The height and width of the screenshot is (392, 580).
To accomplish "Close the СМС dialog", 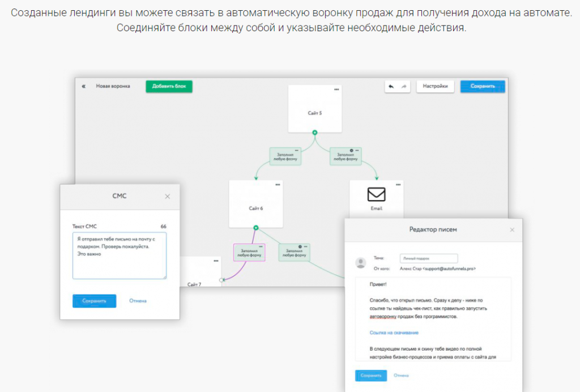I will coord(167,196).
